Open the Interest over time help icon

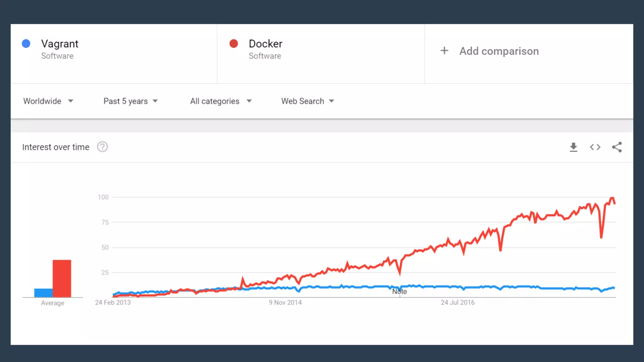(x=102, y=147)
